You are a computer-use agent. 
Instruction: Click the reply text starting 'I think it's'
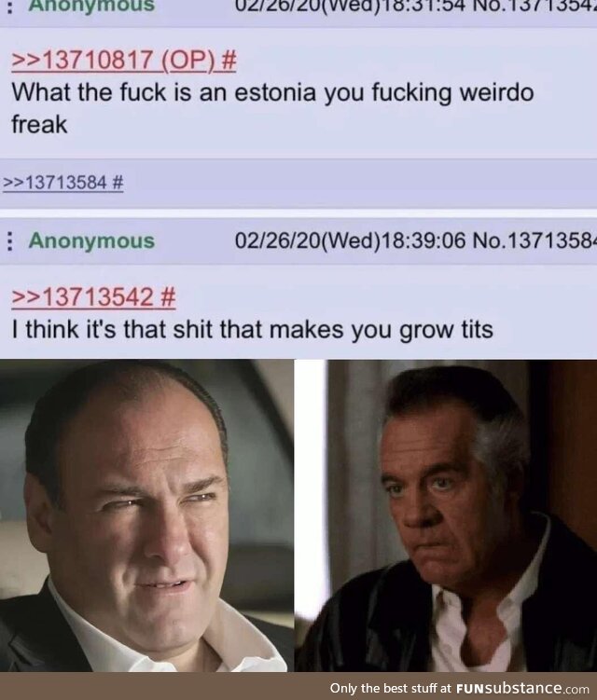(x=253, y=331)
